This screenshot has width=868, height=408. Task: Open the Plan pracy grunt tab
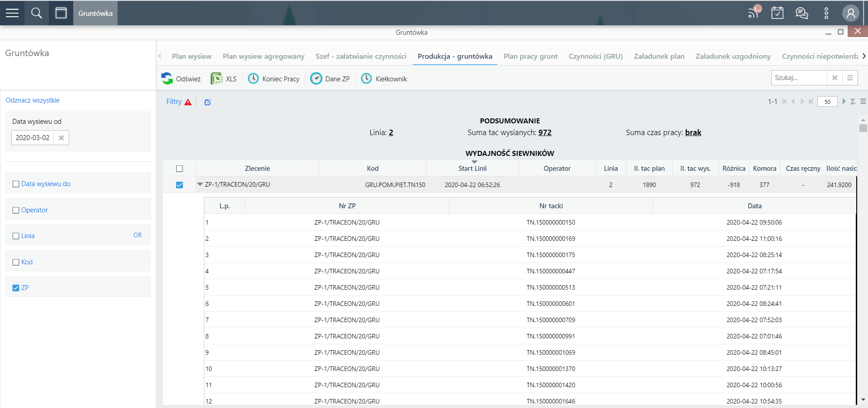530,56
